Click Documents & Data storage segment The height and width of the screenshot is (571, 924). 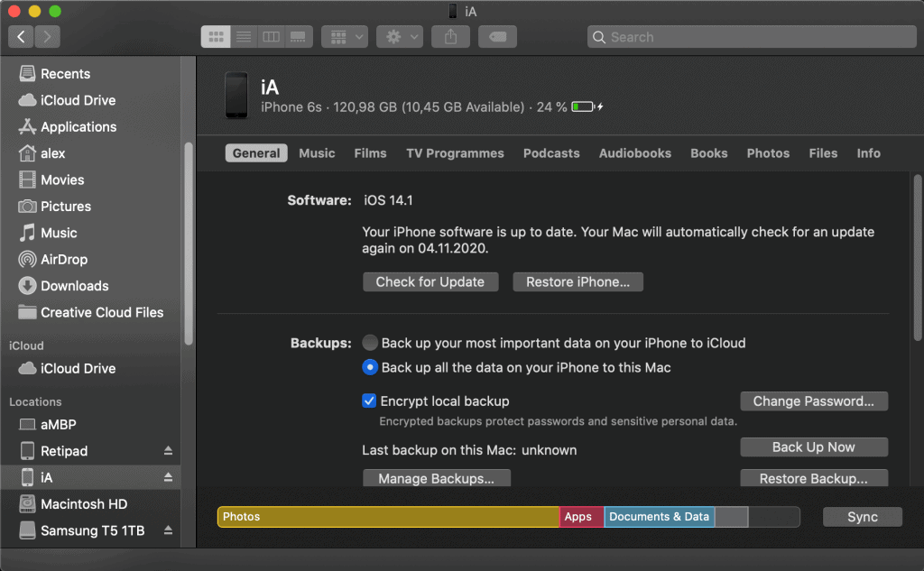[660, 517]
